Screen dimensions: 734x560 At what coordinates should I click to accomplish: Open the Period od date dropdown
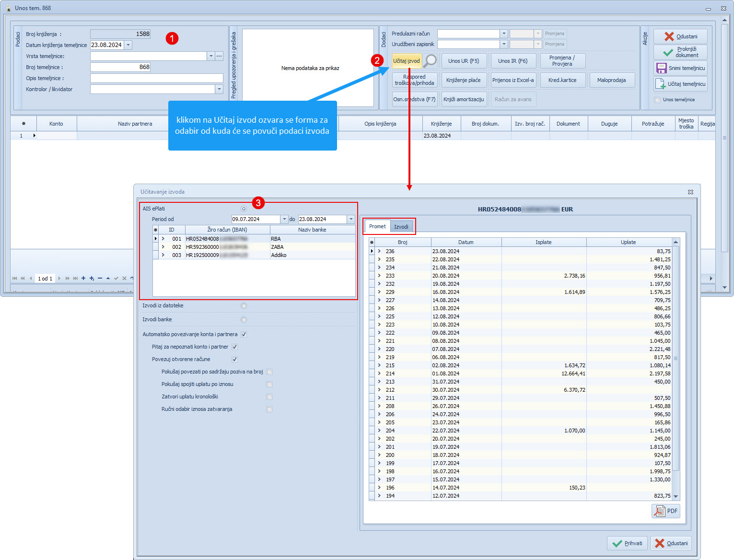coord(284,219)
